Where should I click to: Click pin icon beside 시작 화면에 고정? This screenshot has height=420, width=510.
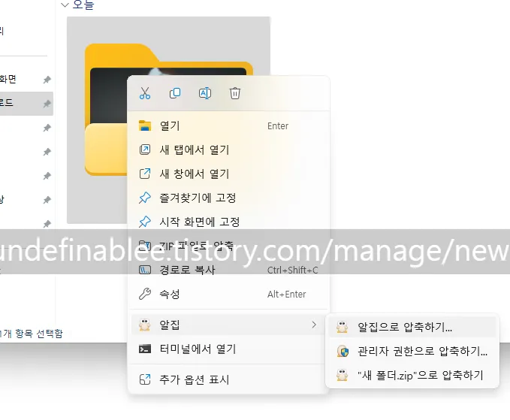[145, 222]
